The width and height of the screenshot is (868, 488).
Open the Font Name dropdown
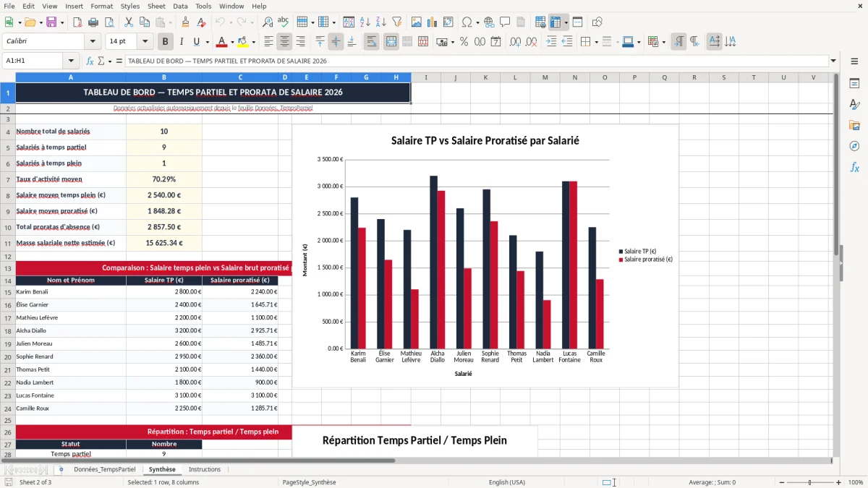pos(93,42)
